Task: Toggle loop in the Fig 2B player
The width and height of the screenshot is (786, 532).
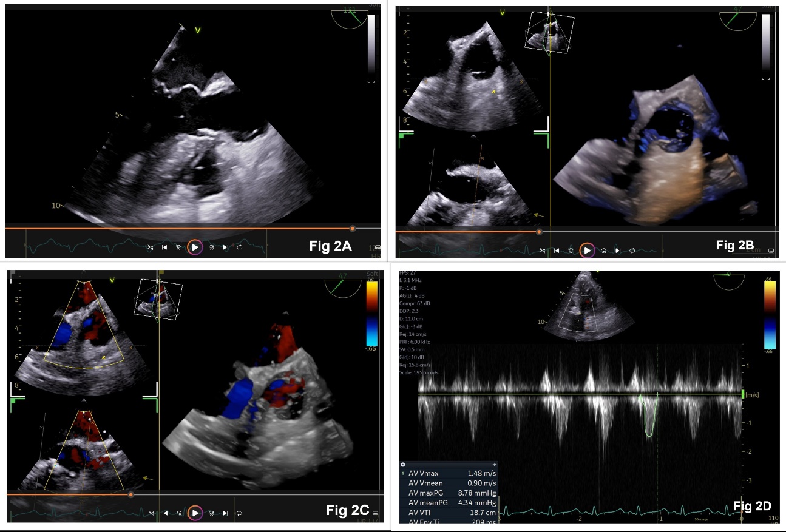Action: point(632,250)
